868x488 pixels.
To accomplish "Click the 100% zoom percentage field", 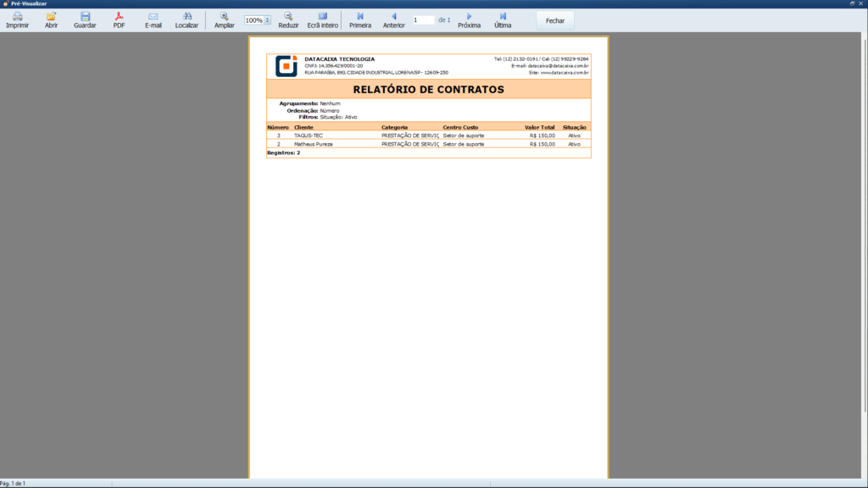I will [x=253, y=20].
